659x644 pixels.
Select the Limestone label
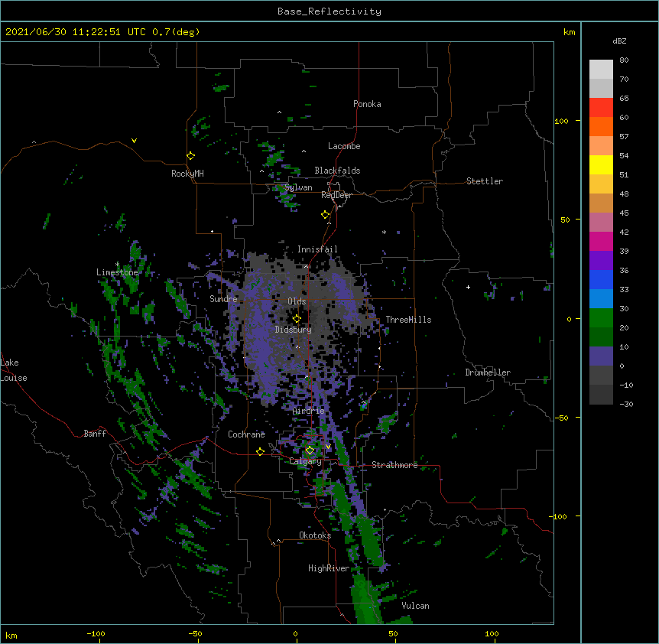117,272
